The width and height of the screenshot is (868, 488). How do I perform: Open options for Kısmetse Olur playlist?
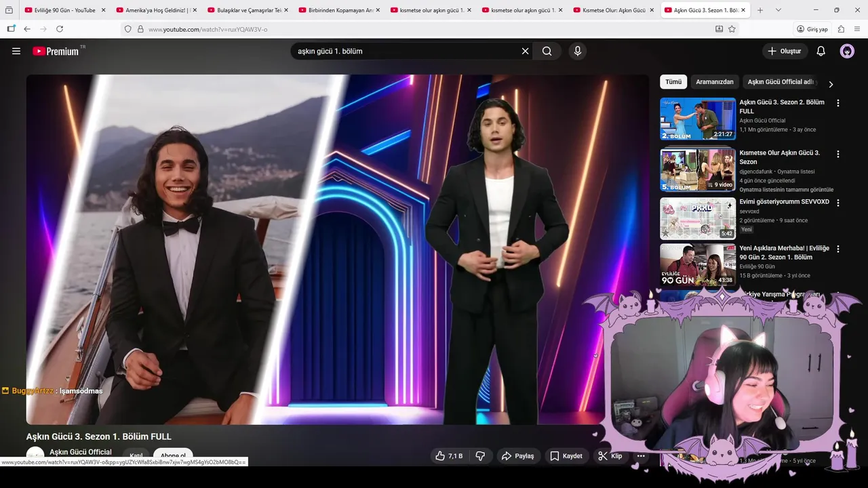click(838, 154)
